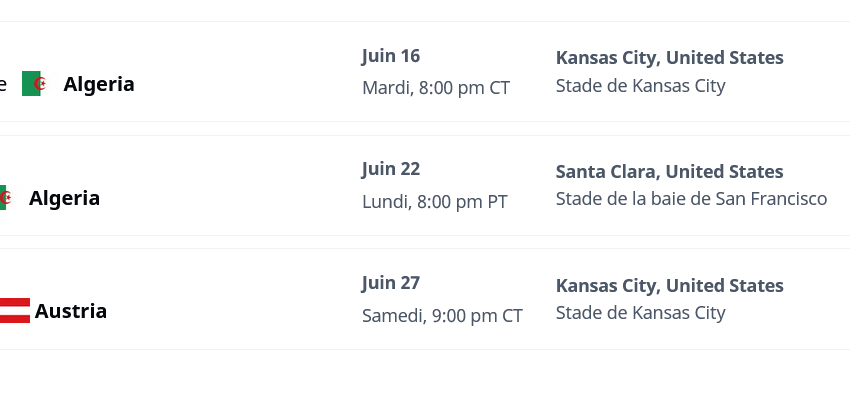Open Stade de Kansas City in the Juin 16 match
The image size is (850, 405).
[640, 86]
